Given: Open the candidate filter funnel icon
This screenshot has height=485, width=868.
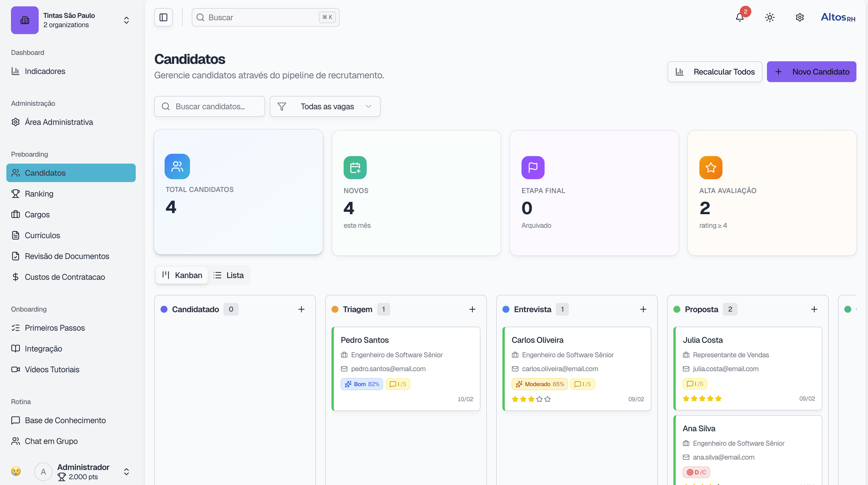Looking at the screenshot, I should [282, 106].
